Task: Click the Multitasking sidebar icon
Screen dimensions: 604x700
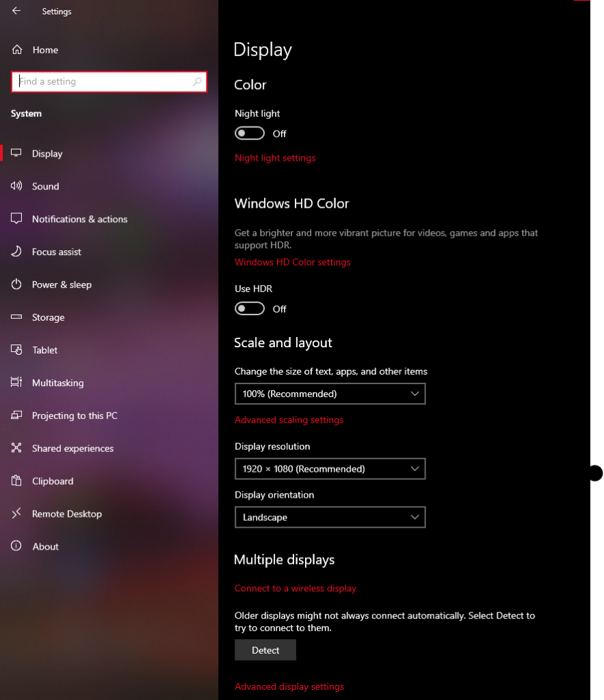Action: [17, 383]
